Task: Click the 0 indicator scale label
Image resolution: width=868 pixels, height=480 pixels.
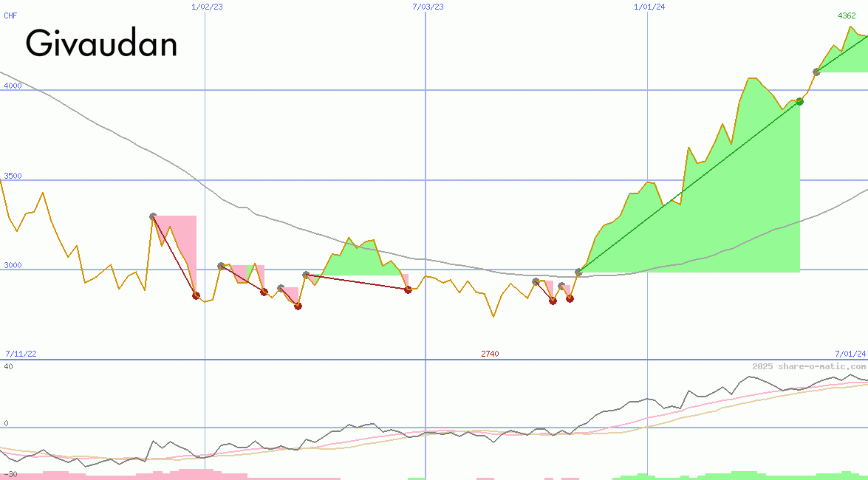Action: click(x=6, y=423)
